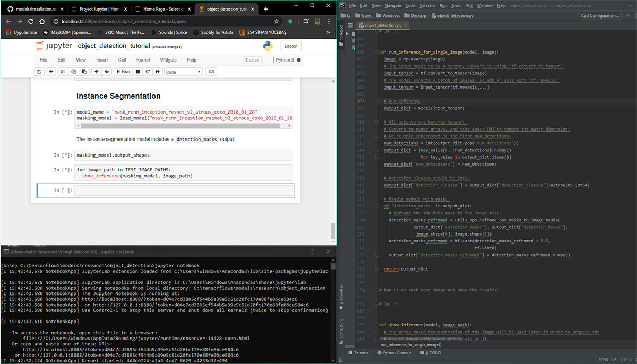Viewport: 637px width, 364px height.
Task: Open the command palette keyboard icon
Action: [211, 72]
